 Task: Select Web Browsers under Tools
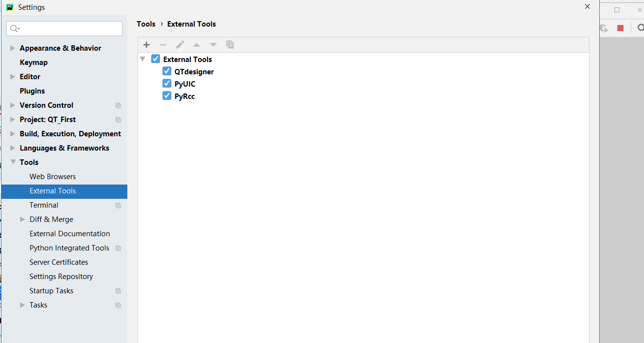coord(53,177)
